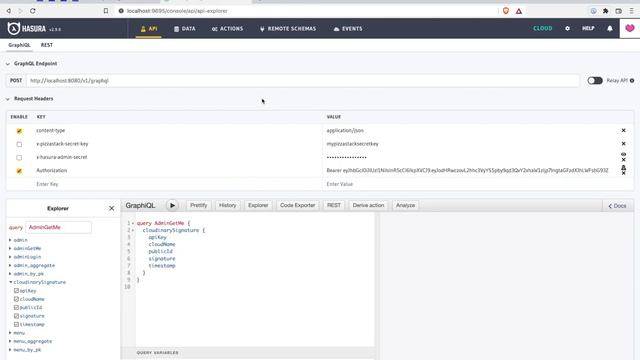This screenshot has width=640, height=360.
Task: Uncheck the timestamp field in Explorer
Action: [x=16, y=324]
